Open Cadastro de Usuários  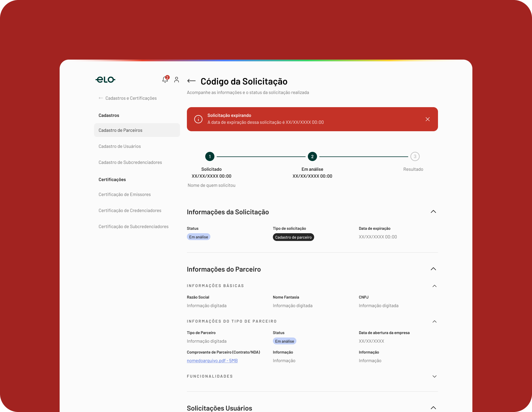(120, 146)
